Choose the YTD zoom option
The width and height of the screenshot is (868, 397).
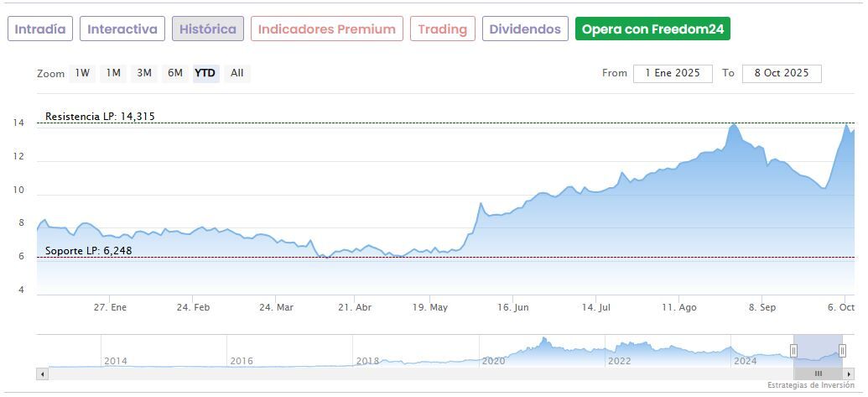point(205,73)
